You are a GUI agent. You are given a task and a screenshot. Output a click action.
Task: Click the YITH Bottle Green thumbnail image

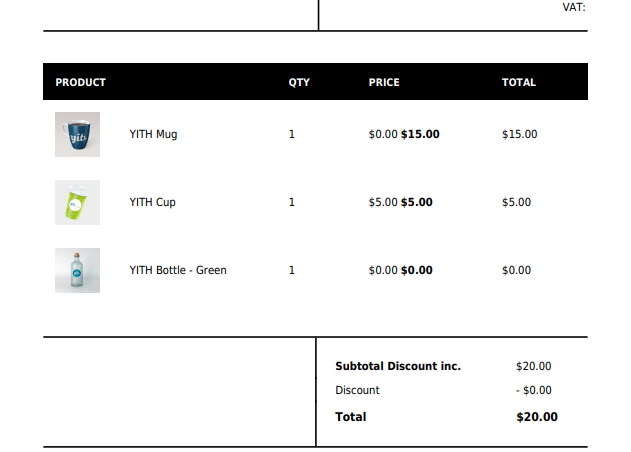[x=77, y=270]
